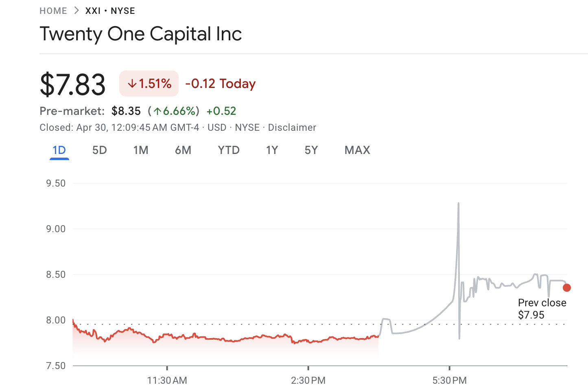
Task: Click the red down-arrow in the change badge
Action: pyautogui.click(x=131, y=83)
